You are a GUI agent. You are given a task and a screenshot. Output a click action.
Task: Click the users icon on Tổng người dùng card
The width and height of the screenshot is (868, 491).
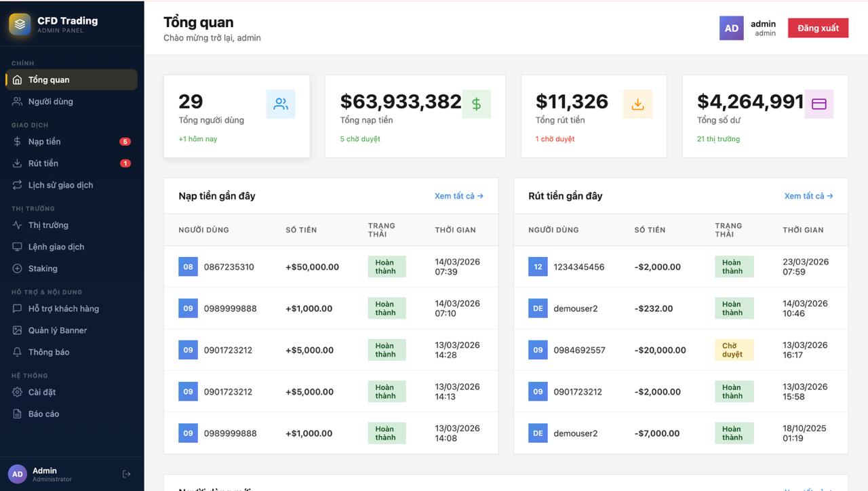(281, 103)
